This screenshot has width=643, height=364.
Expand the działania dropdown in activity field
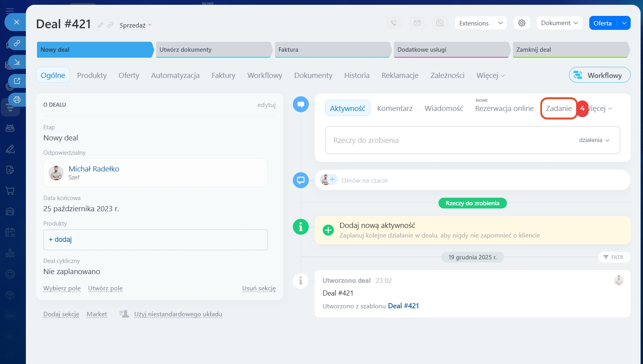[x=594, y=140]
